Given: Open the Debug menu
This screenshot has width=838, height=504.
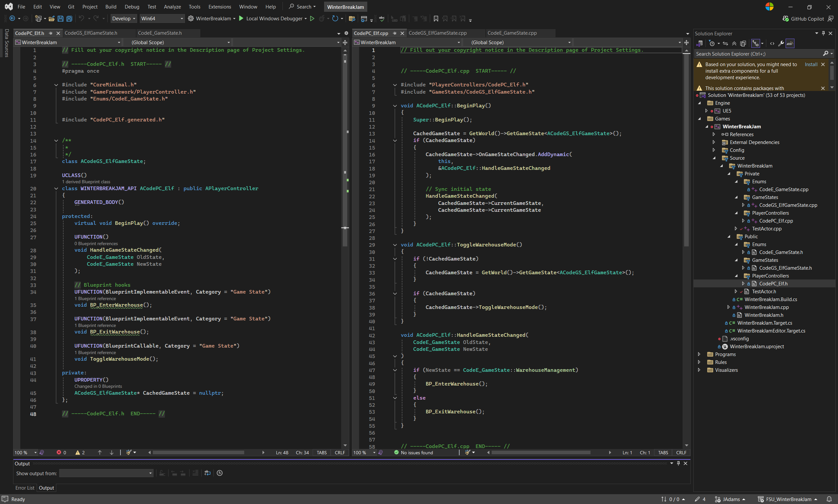Looking at the screenshot, I should (x=132, y=7).
